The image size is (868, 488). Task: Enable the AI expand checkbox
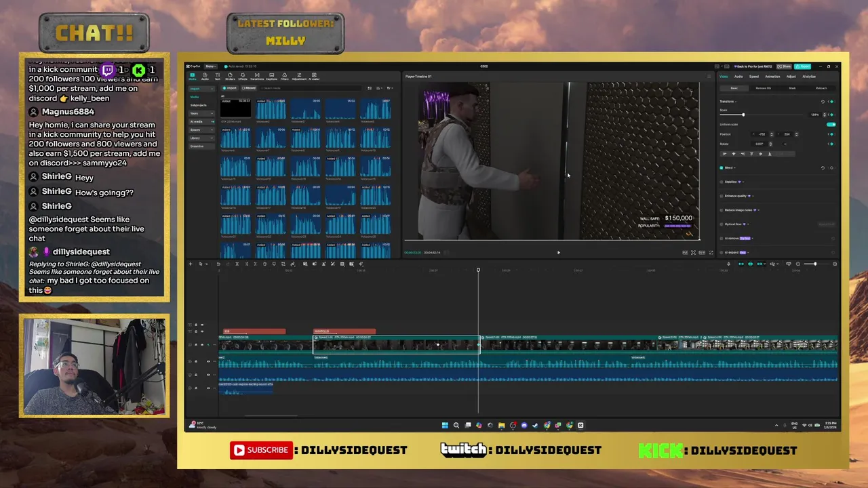pos(722,253)
